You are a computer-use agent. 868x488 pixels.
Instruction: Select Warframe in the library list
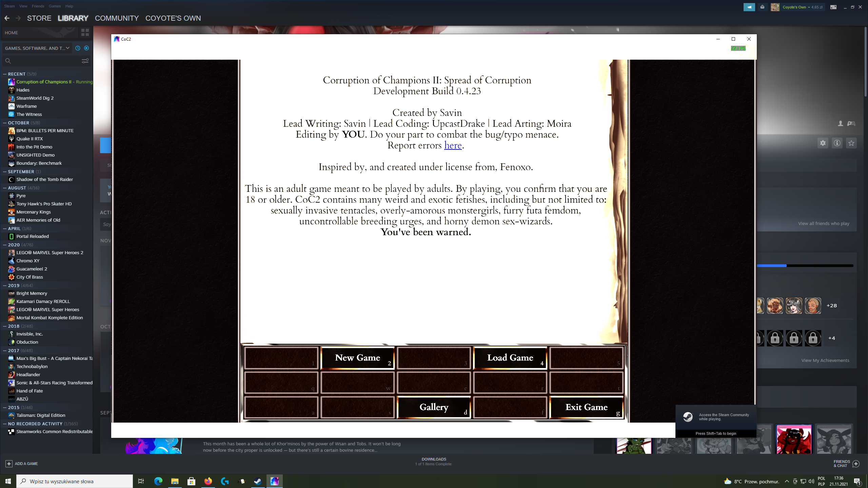(26, 106)
